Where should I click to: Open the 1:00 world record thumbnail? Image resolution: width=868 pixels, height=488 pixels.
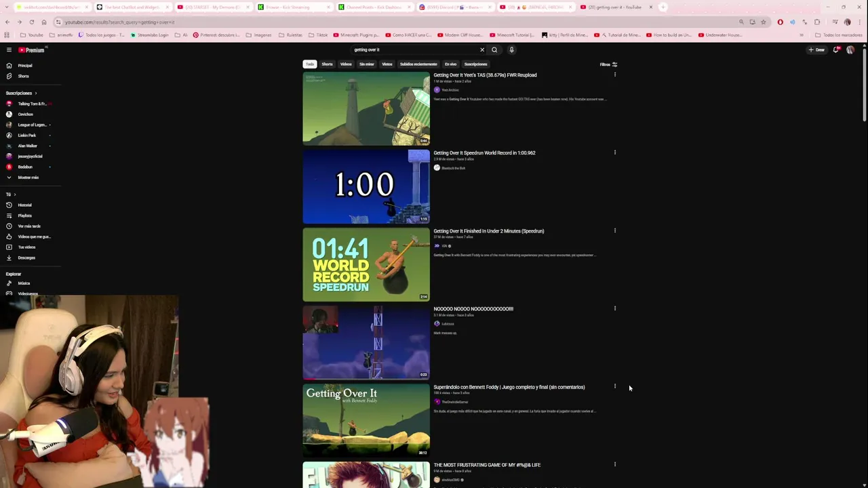(x=366, y=186)
